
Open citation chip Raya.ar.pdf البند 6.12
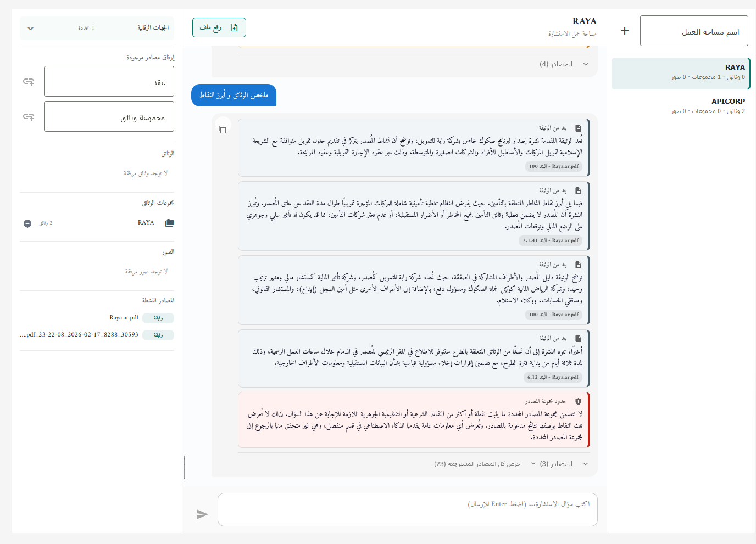tap(553, 377)
